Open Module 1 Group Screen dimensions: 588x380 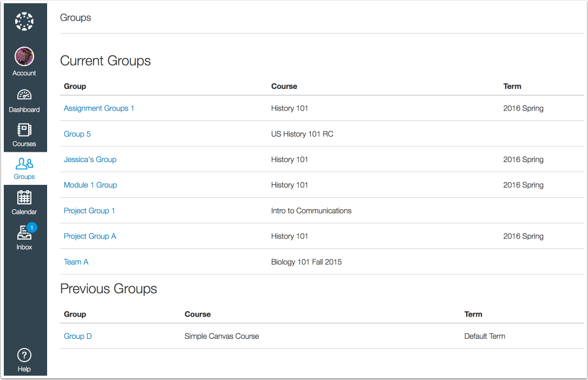(90, 185)
